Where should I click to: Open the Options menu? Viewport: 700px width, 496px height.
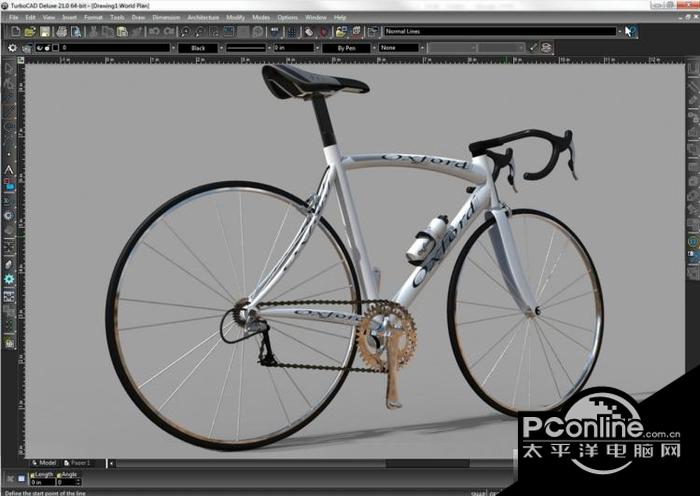click(288, 17)
